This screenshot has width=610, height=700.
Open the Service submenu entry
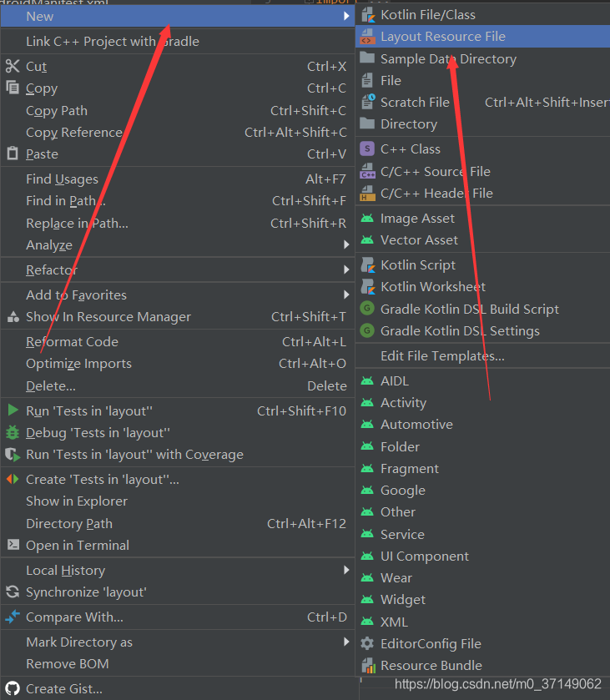pos(482,534)
